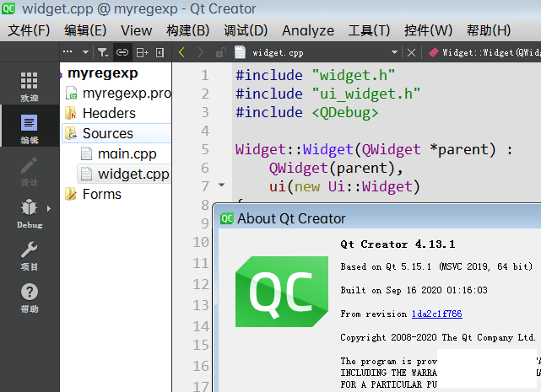Open the 帮助 help mode
The width and height of the screenshot is (541, 392).
click(30, 298)
